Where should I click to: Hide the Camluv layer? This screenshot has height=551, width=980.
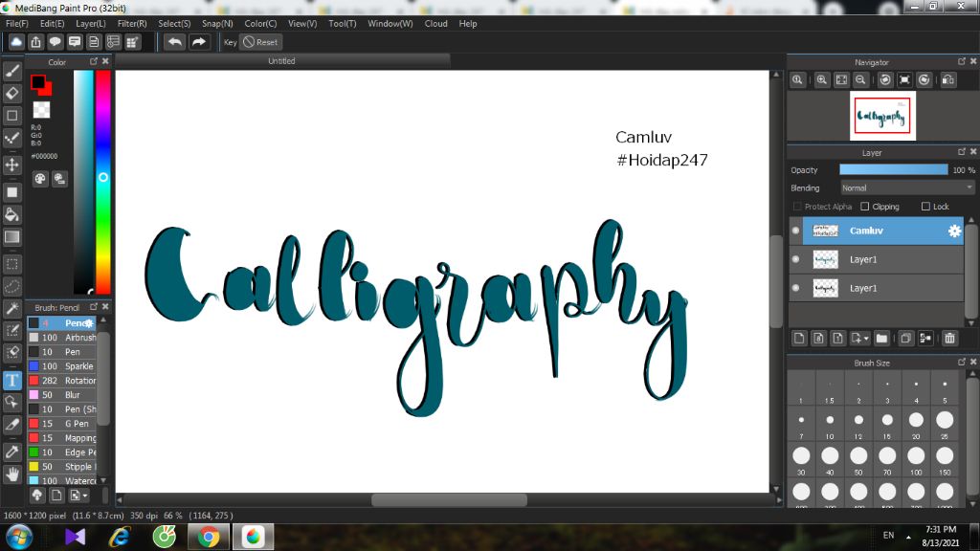tap(795, 231)
